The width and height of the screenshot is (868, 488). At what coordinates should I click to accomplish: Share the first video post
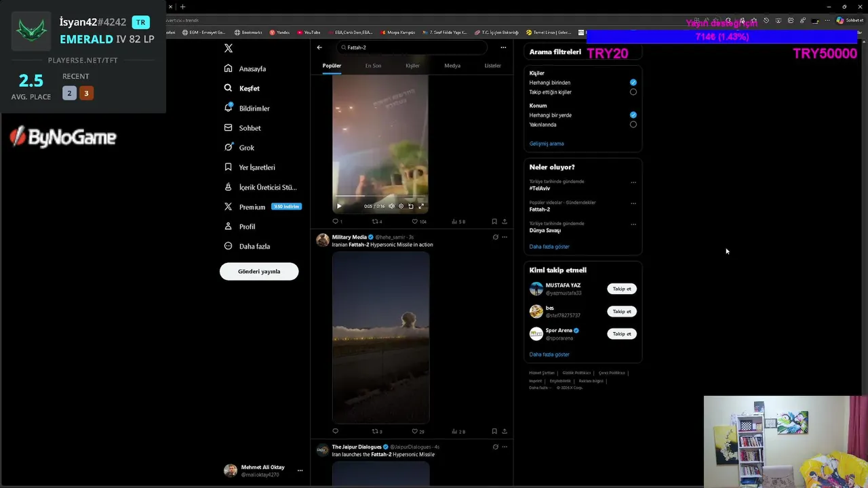click(505, 222)
